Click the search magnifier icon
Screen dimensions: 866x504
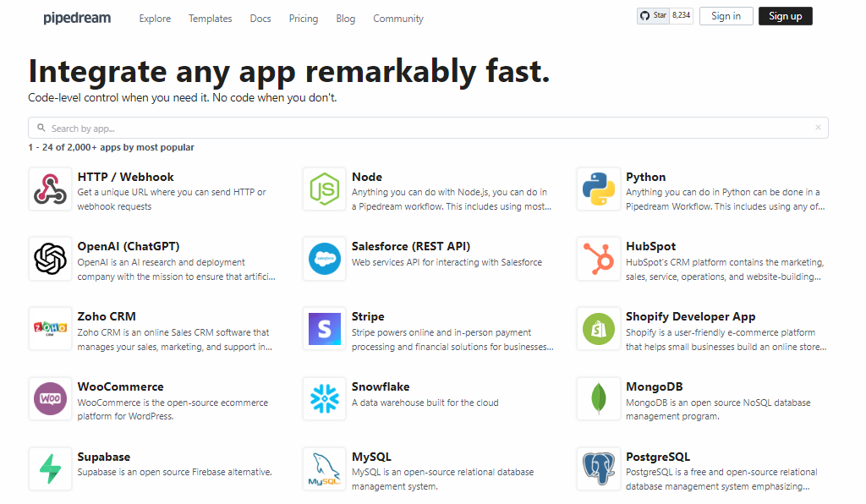click(x=41, y=128)
